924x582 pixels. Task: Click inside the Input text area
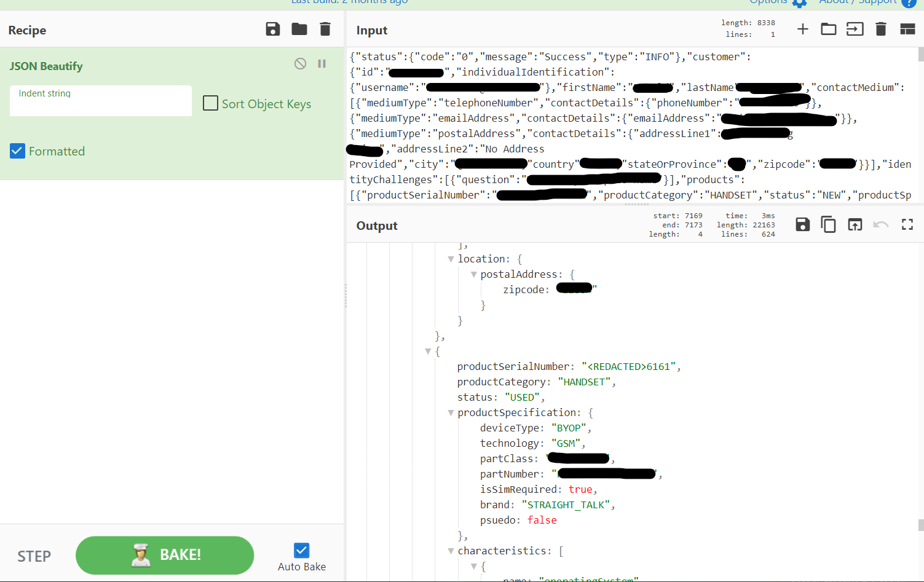pyautogui.click(x=632, y=125)
